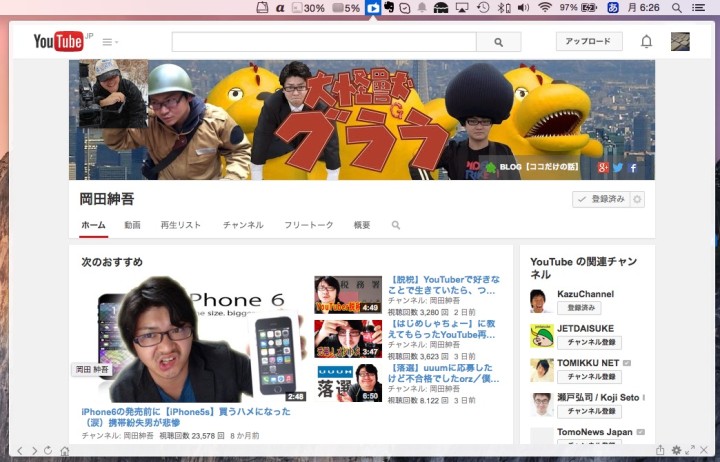This screenshot has height=462, width=720.
Task: Open subscription settings gear icon
Action: (x=637, y=199)
